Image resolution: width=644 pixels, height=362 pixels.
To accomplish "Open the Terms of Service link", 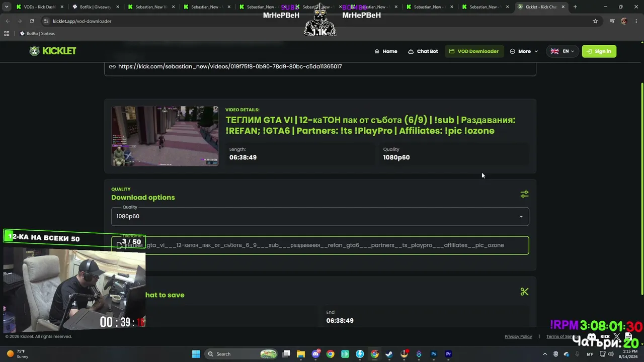I will coord(562,337).
